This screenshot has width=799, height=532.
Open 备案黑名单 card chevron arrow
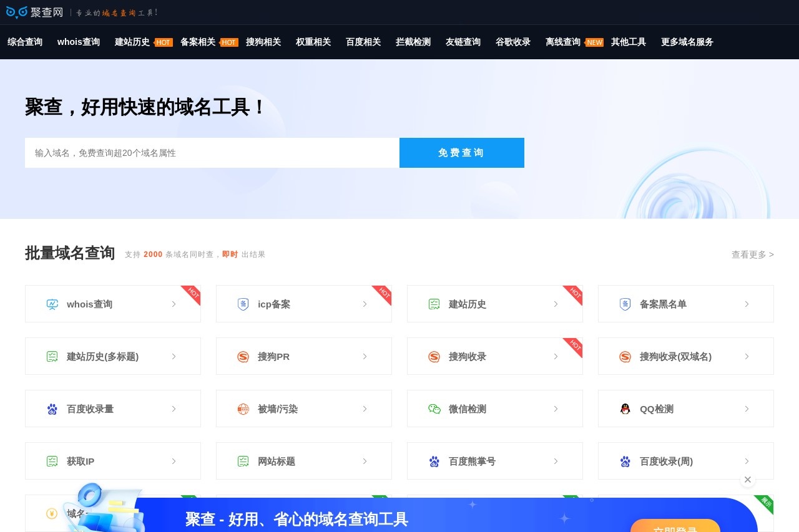(x=747, y=304)
